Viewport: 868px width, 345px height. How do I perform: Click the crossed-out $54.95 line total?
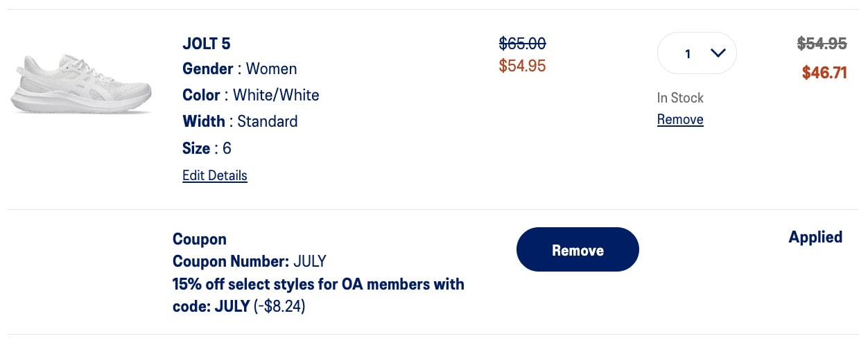pyautogui.click(x=822, y=44)
